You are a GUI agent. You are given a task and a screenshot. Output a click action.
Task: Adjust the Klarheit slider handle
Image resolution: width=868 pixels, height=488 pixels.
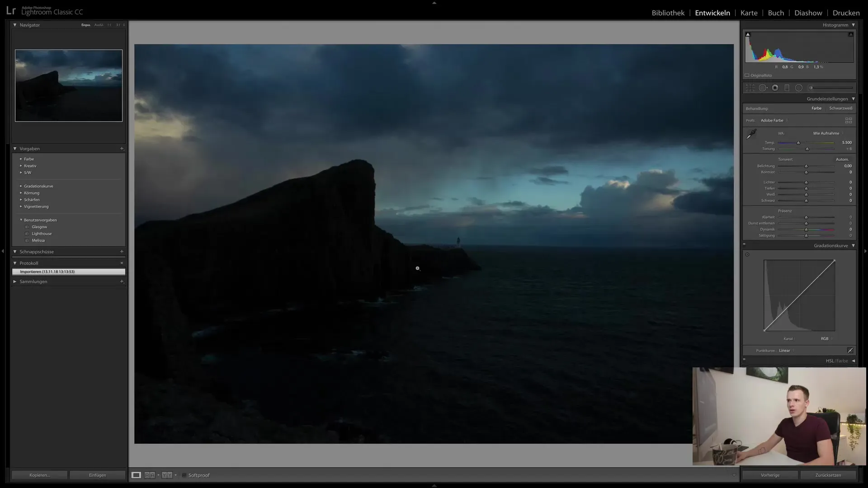(806, 217)
